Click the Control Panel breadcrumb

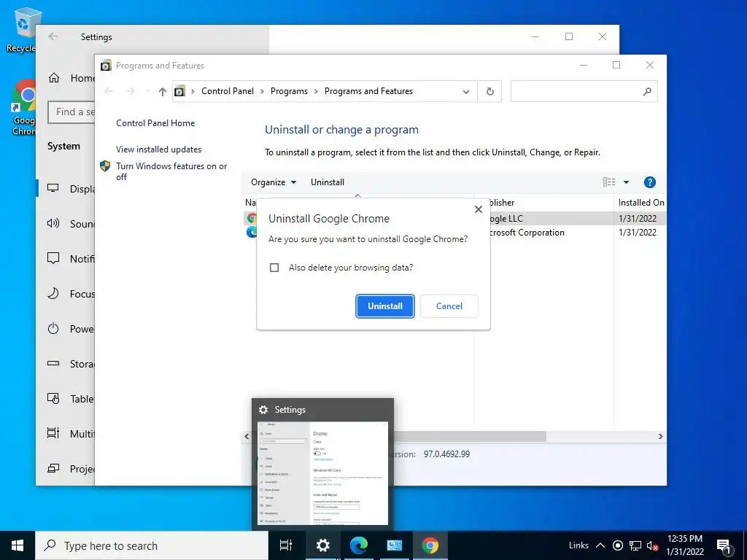228,91
